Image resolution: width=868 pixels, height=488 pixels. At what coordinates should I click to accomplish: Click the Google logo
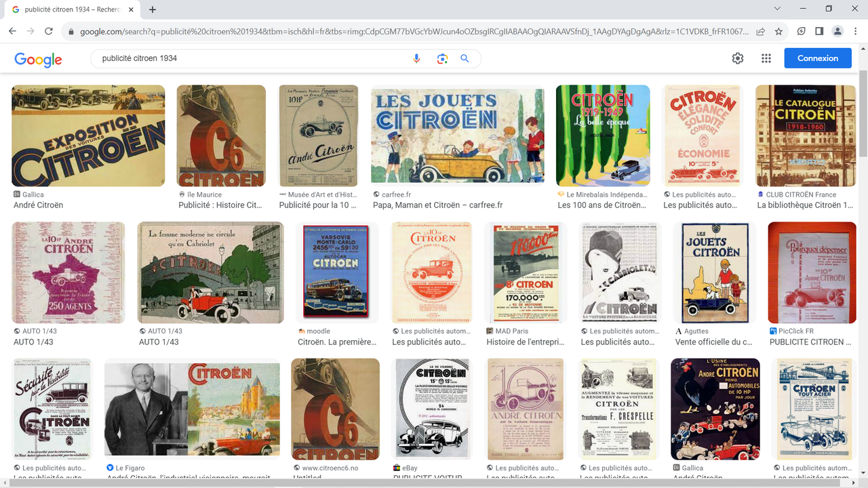(x=38, y=59)
